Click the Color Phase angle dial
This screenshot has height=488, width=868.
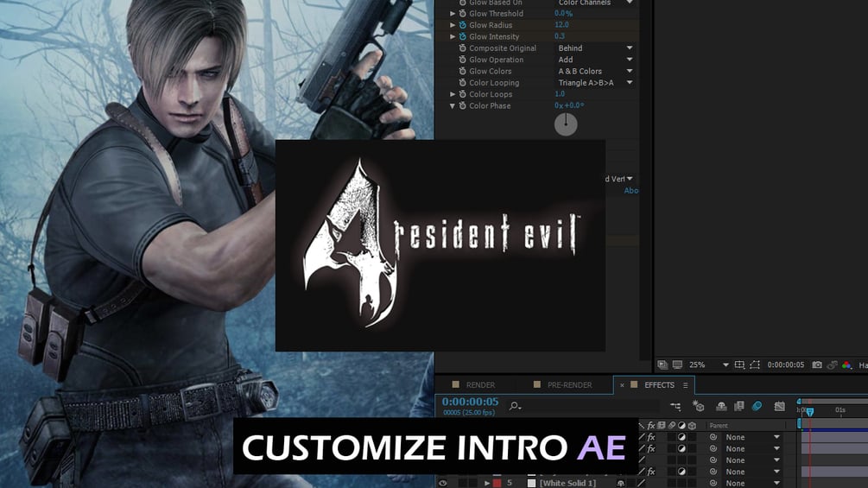[566, 124]
